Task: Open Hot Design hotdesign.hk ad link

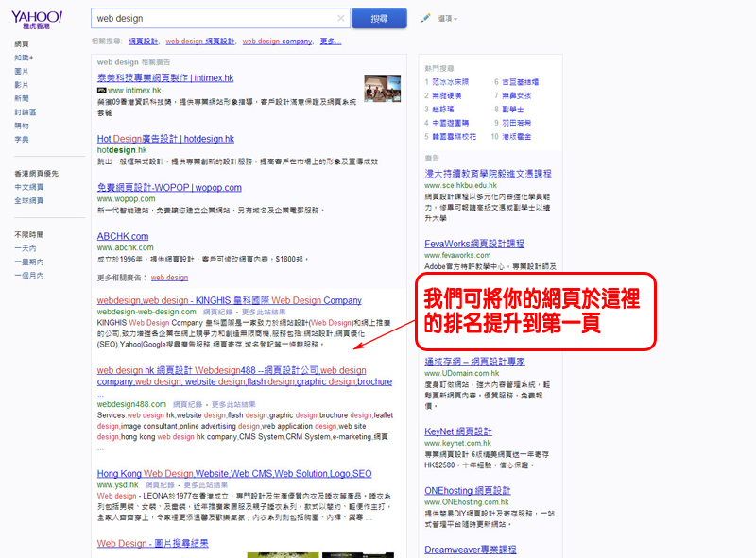Action: coord(165,139)
